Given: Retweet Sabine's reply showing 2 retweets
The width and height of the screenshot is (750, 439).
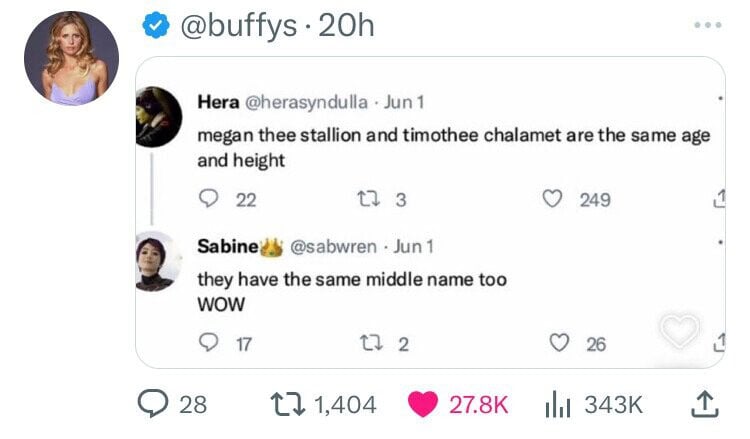Looking at the screenshot, I should coord(371,343).
